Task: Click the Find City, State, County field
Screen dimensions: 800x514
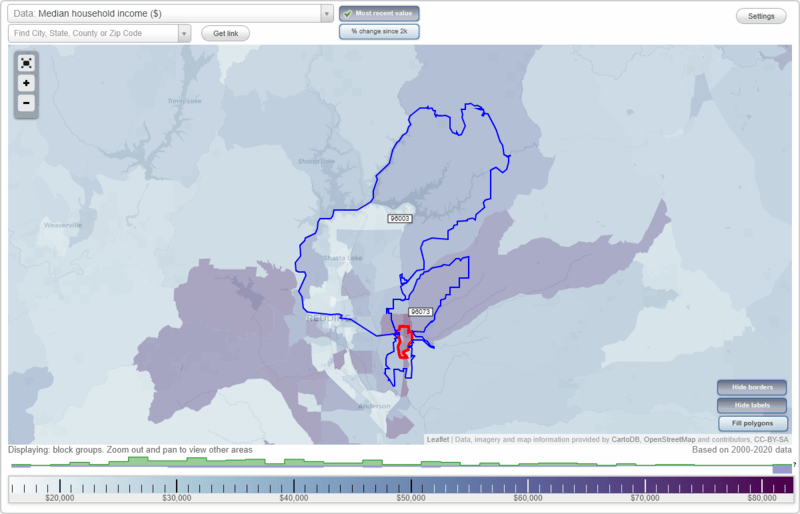Action: pyautogui.click(x=93, y=33)
